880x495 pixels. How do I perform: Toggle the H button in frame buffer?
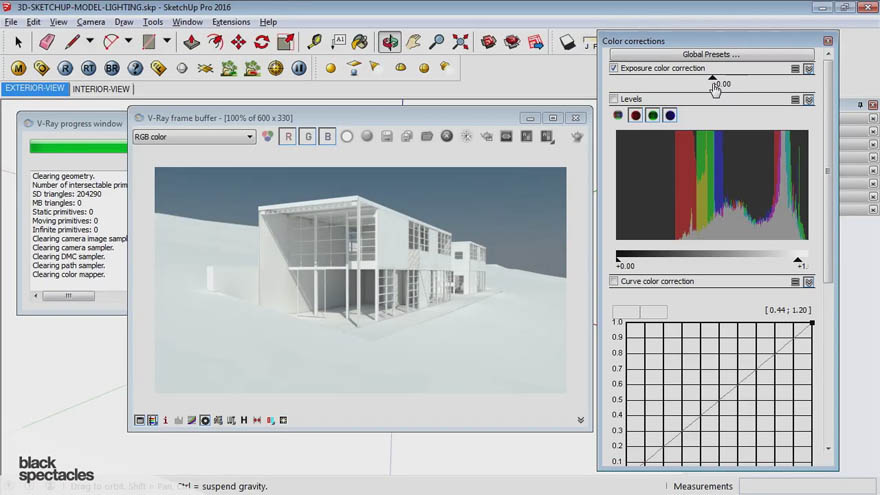tap(244, 420)
